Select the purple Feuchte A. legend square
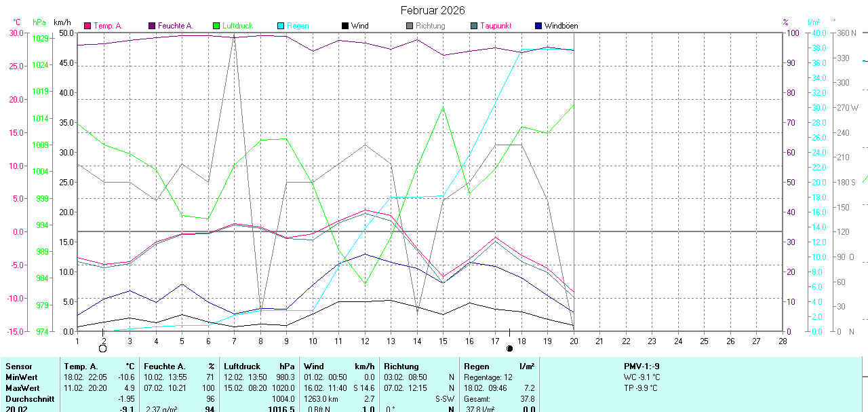Screen dimensions: 868x412 click(x=153, y=26)
